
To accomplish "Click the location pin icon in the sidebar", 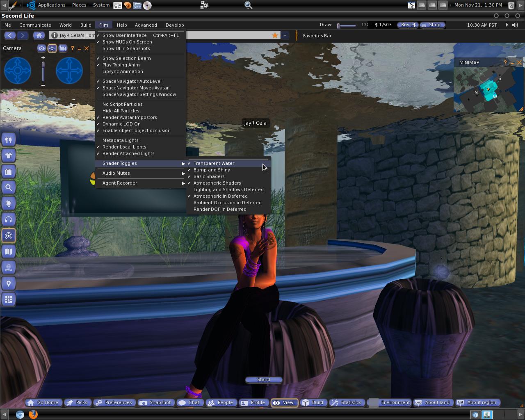I will [8, 283].
